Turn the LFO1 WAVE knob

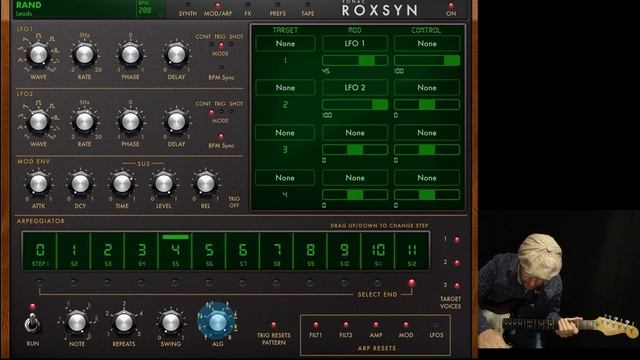point(38,55)
